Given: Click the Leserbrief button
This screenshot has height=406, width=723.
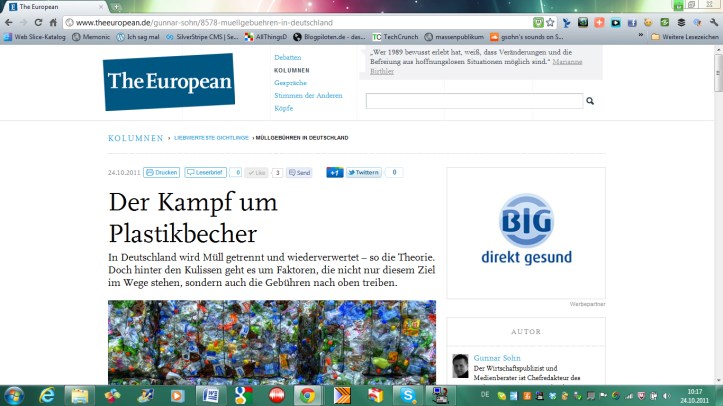Looking at the screenshot, I should coord(205,172).
